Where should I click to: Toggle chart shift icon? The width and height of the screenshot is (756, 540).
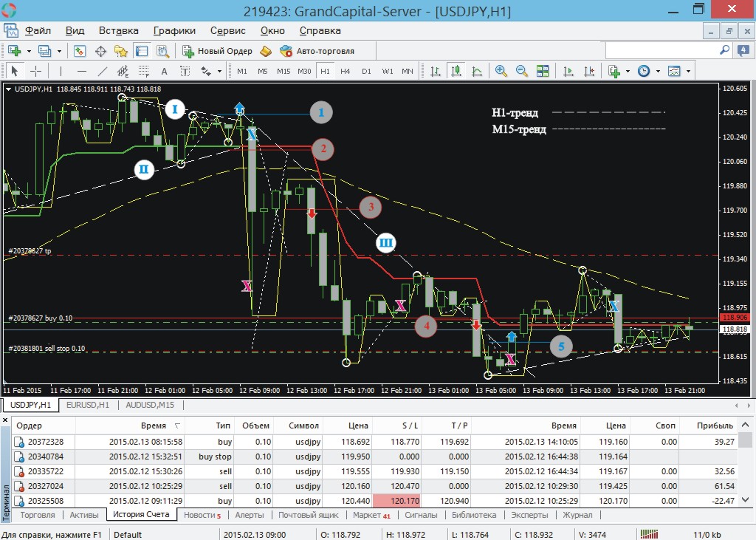tap(588, 72)
